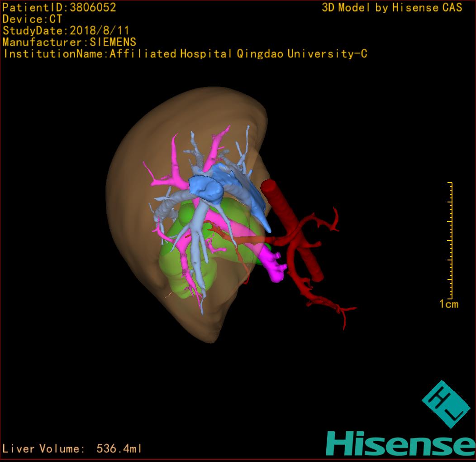The width and height of the screenshot is (476, 462).
Task: Click the yellow vertical scale bar
Action: tap(450, 240)
